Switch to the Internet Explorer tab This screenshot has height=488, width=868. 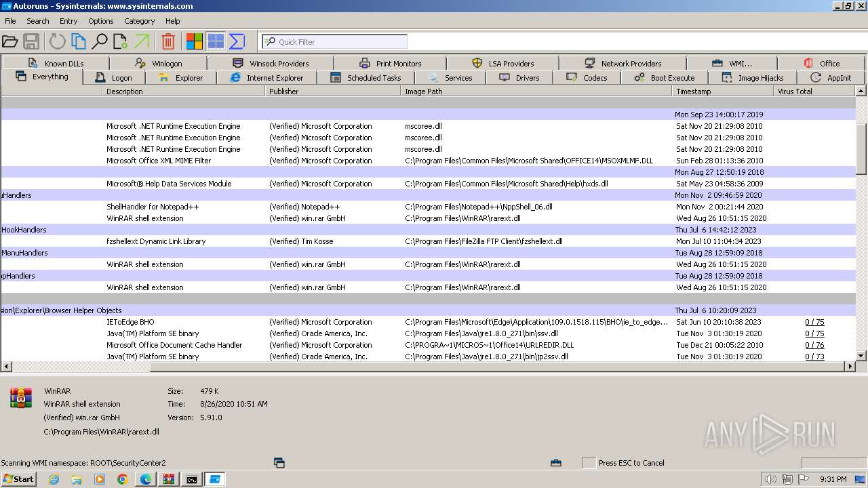tap(267, 77)
